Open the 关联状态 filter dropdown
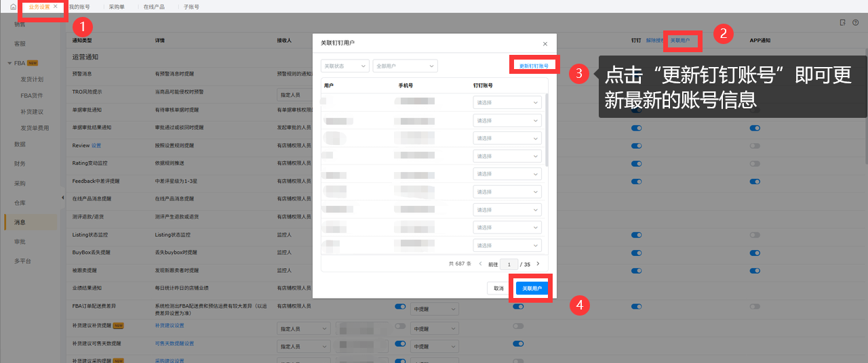The image size is (868, 363). tap(345, 66)
